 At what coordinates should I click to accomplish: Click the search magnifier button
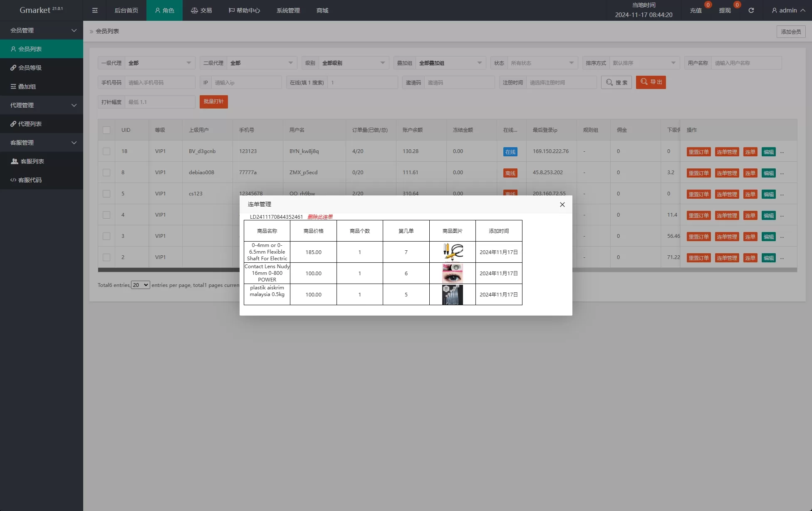click(616, 82)
